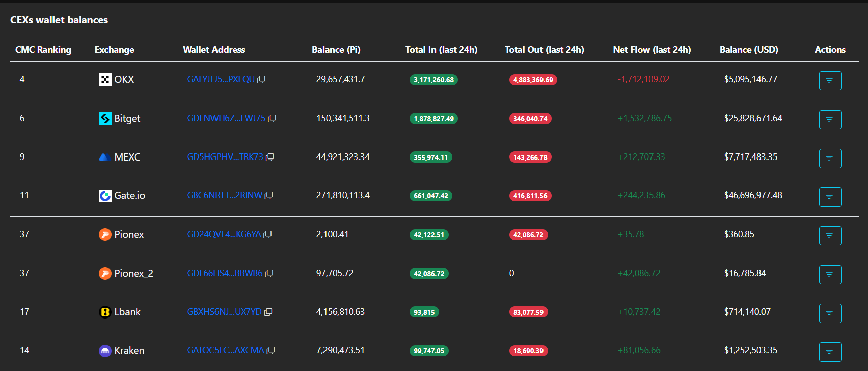
Task: Click Bitget total in badge 1,878,827.49
Action: point(434,119)
